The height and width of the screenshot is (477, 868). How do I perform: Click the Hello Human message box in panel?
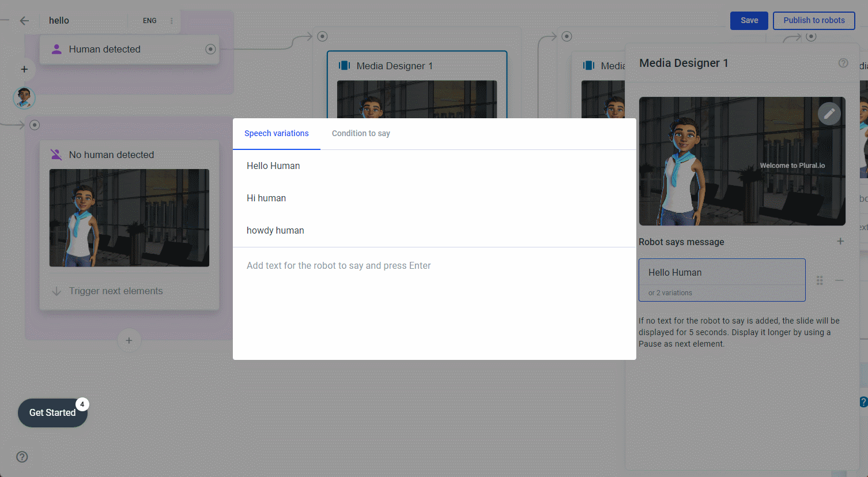tap(722, 280)
